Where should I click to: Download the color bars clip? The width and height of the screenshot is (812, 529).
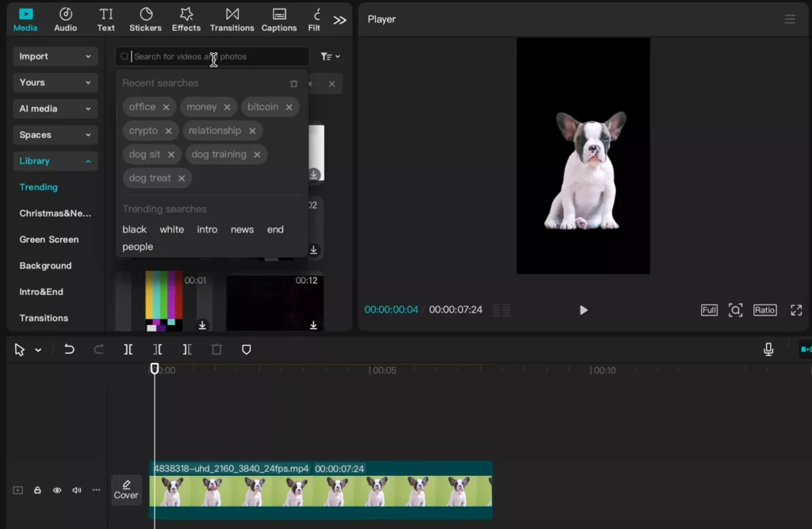click(x=202, y=325)
